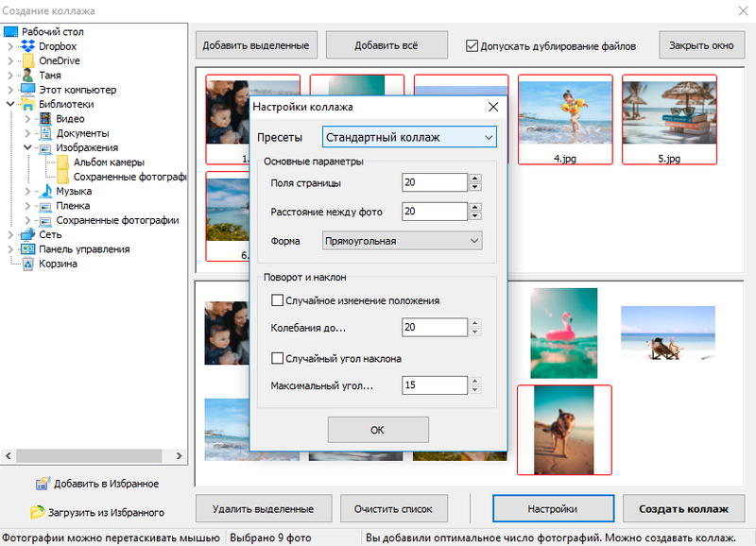Click the Документы library icon
Screen dimensions: 756x546
(45, 133)
